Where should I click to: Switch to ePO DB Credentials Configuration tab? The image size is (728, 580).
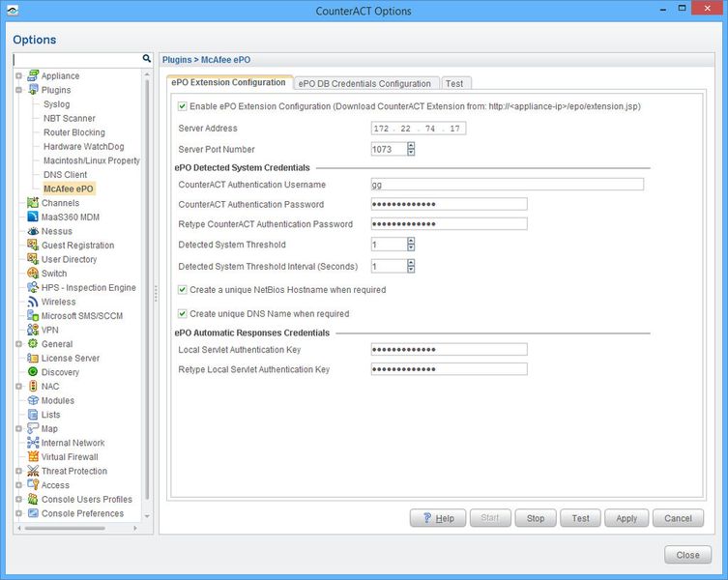click(364, 83)
